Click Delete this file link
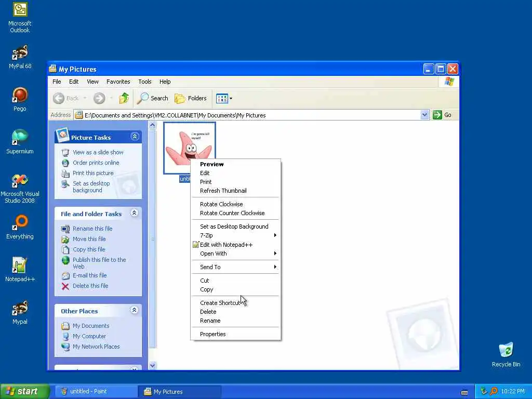The image size is (532, 399). 90,286
